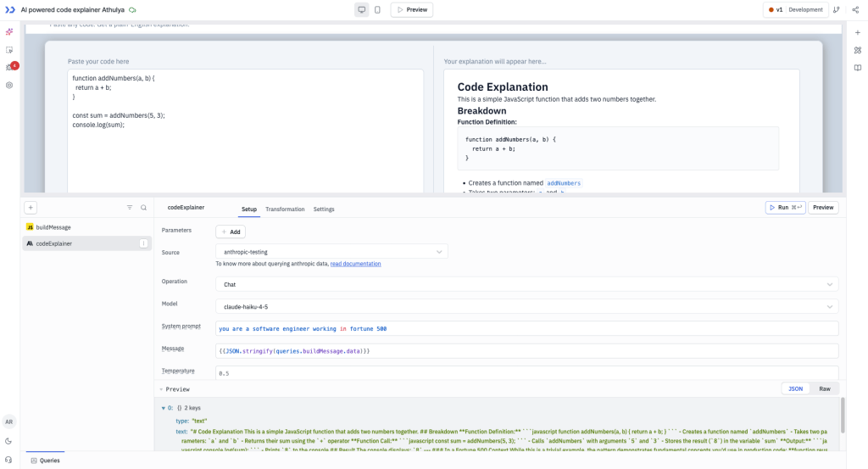Viewport: 868px width, 469px height.
Task: Open the components library icon in right sidebar
Action: 858,50
